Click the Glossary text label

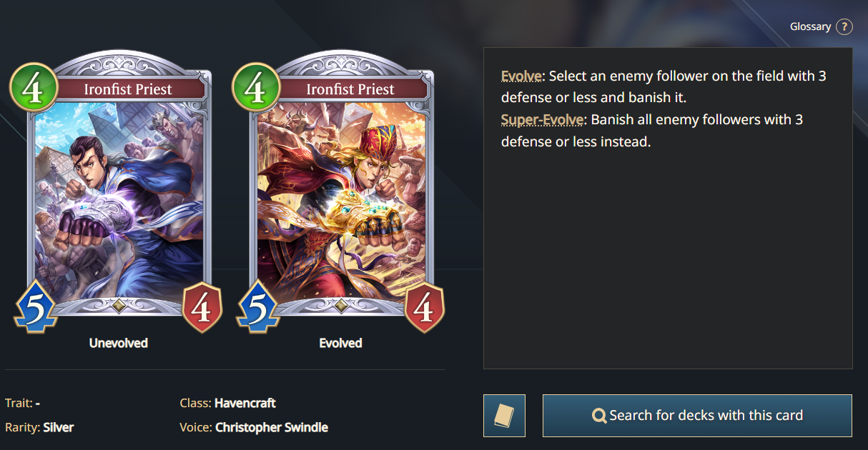click(x=810, y=26)
